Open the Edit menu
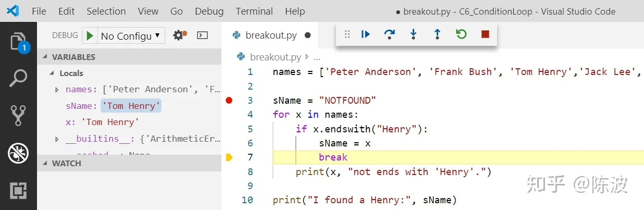The image size is (644, 210). pos(67,11)
